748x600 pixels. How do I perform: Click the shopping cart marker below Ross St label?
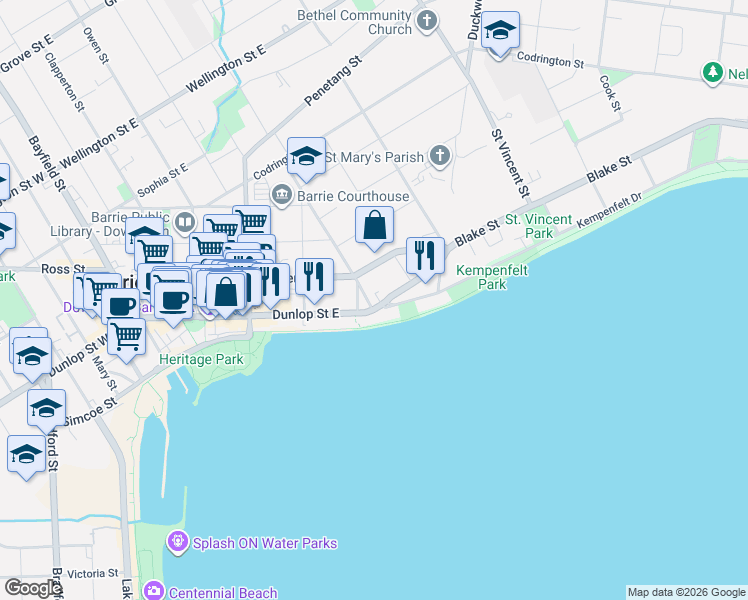tap(103, 291)
